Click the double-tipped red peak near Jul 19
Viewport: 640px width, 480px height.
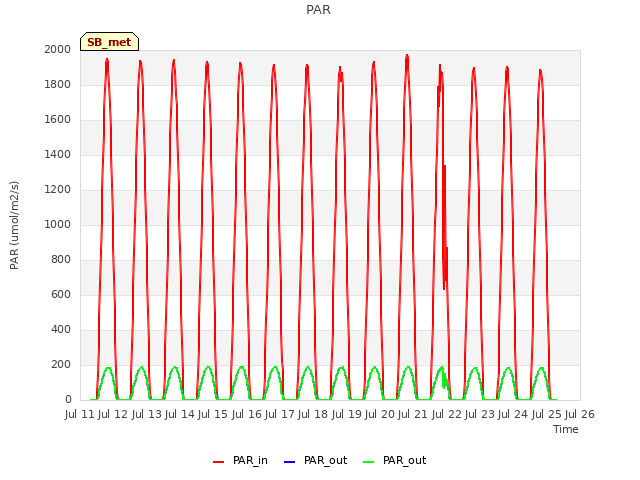click(x=340, y=73)
